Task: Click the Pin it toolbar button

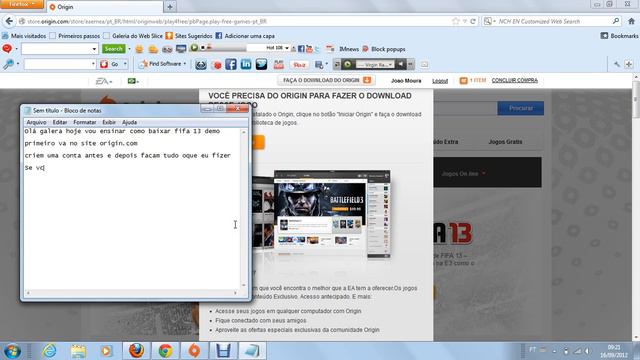Action: pyautogui.click(x=299, y=64)
